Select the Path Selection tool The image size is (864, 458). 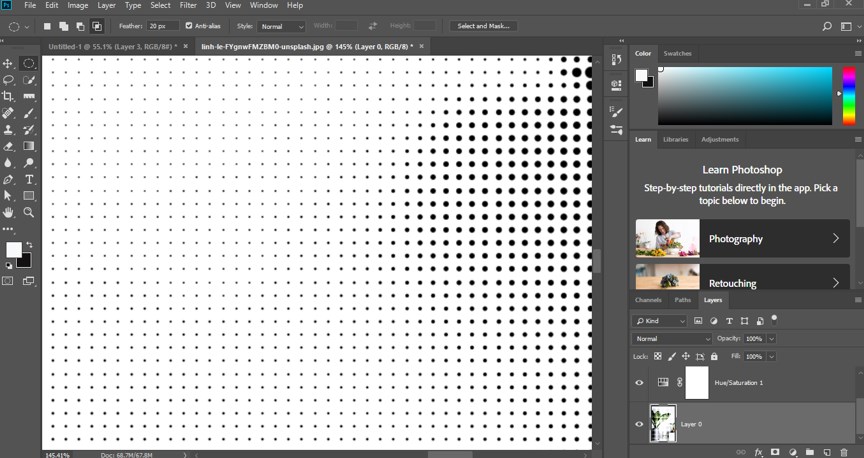8,196
